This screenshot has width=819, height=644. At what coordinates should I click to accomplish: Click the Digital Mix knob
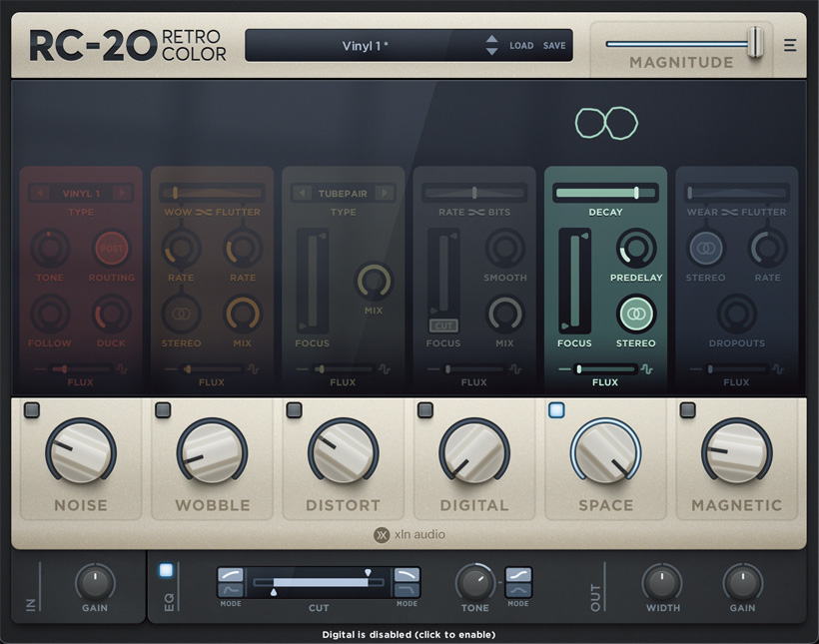tap(505, 314)
